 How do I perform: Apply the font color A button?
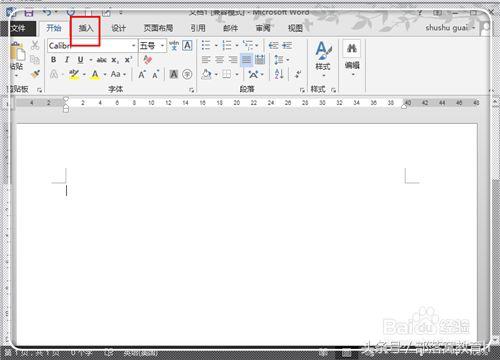coord(95,74)
